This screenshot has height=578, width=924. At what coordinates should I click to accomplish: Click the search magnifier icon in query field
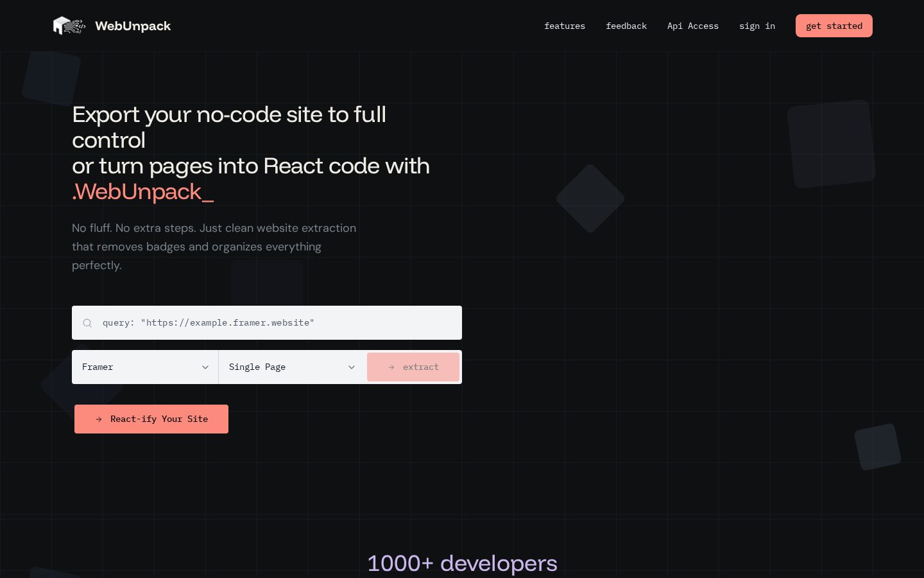pos(87,323)
